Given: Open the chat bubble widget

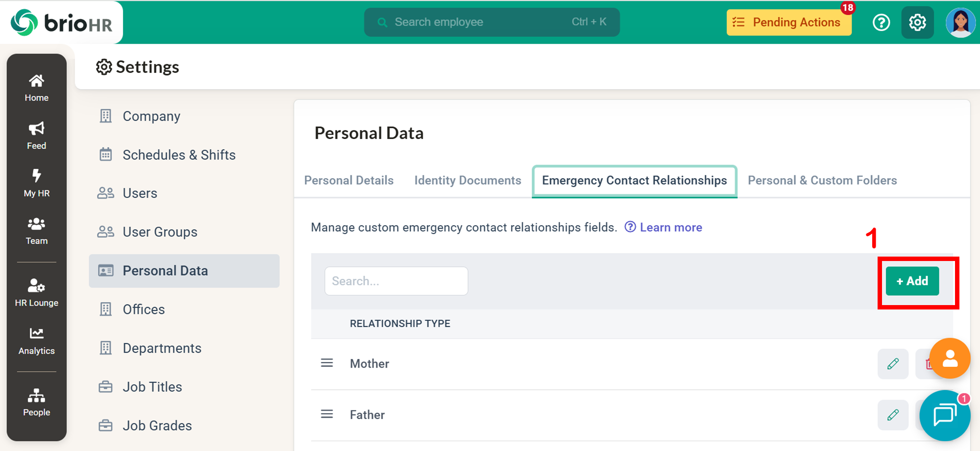Looking at the screenshot, I should tap(944, 415).
